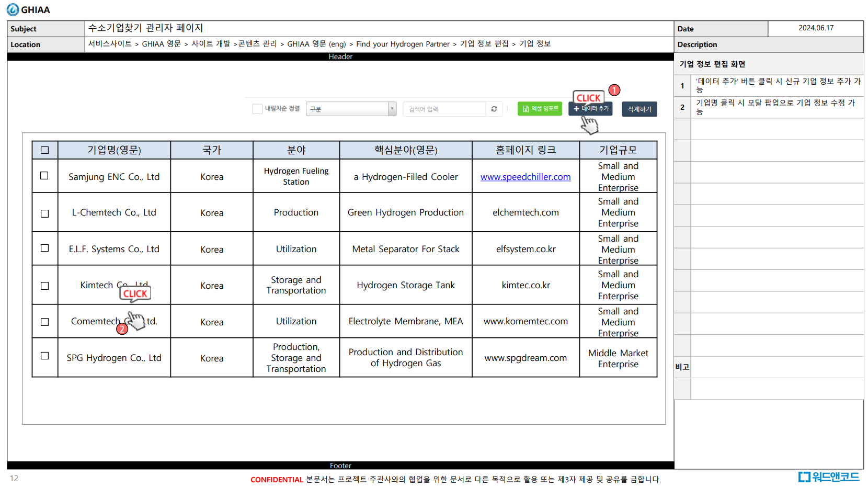Screen dimensions: 868x487
Task: Focus the 검색어 입력 search field
Action: click(x=444, y=109)
